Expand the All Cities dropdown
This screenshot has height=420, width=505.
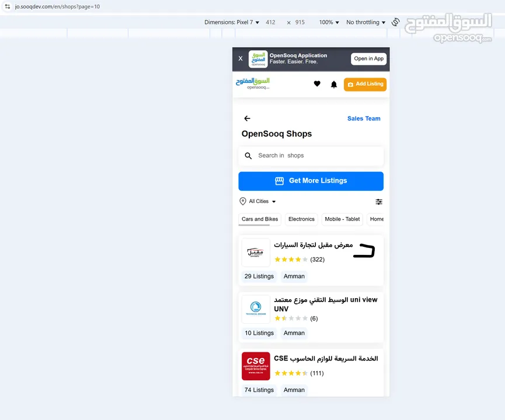click(x=258, y=201)
